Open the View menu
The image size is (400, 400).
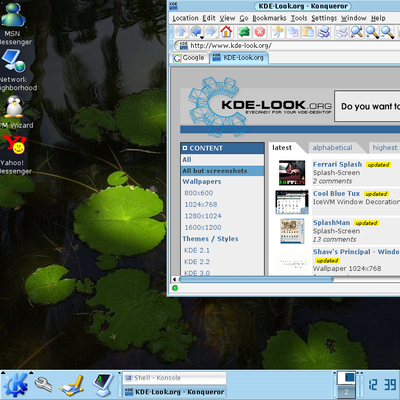tap(227, 18)
